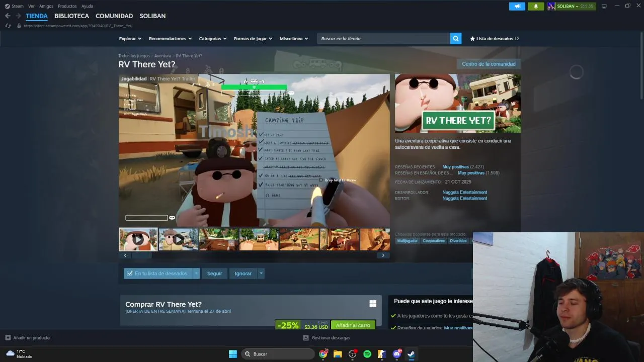Open the Ayuda menu
The height and width of the screenshot is (362, 644).
(87, 6)
